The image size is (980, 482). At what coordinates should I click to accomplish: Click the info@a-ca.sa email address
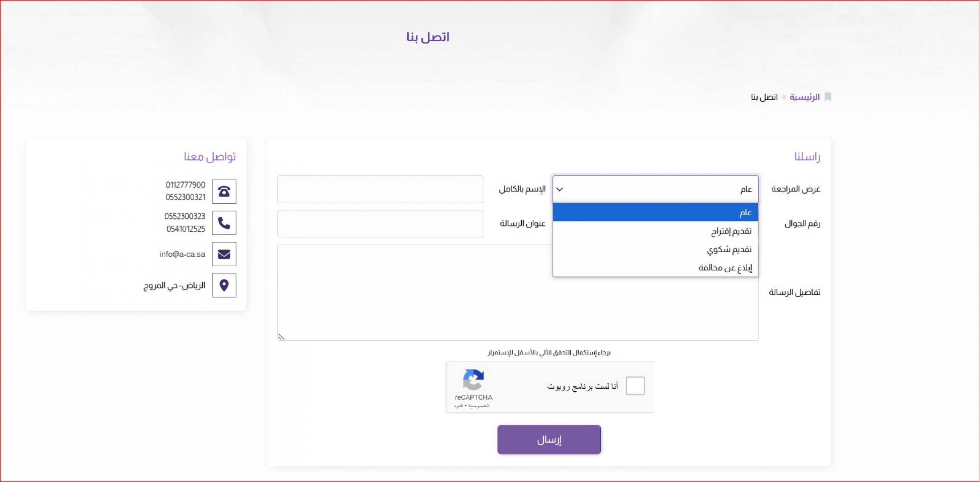click(182, 254)
